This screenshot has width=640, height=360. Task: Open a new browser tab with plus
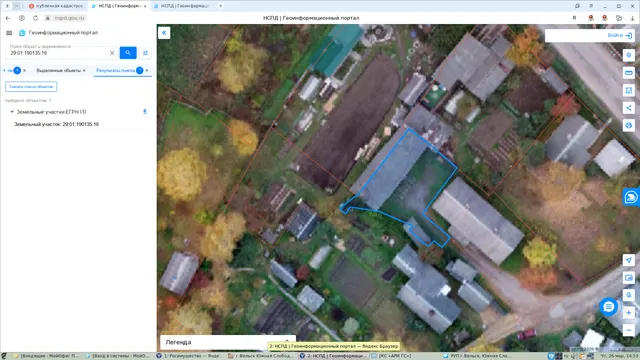(x=220, y=6)
